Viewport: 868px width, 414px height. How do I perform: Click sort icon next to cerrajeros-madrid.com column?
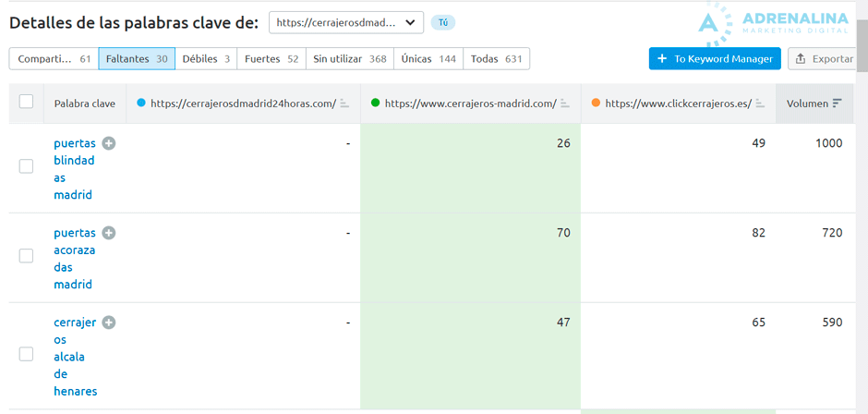point(565,103)
